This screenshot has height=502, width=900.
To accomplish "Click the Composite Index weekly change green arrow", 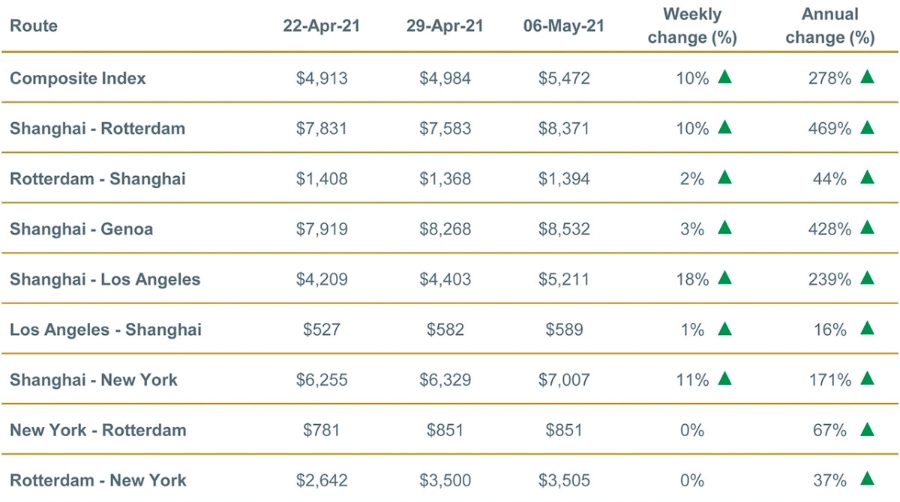I will click(x=725, y=77).
